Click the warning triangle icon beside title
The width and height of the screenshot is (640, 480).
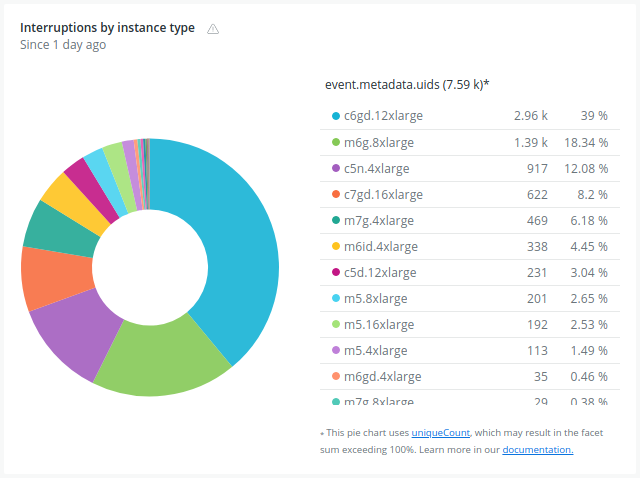pyautogui.click(x=212, y=29)
